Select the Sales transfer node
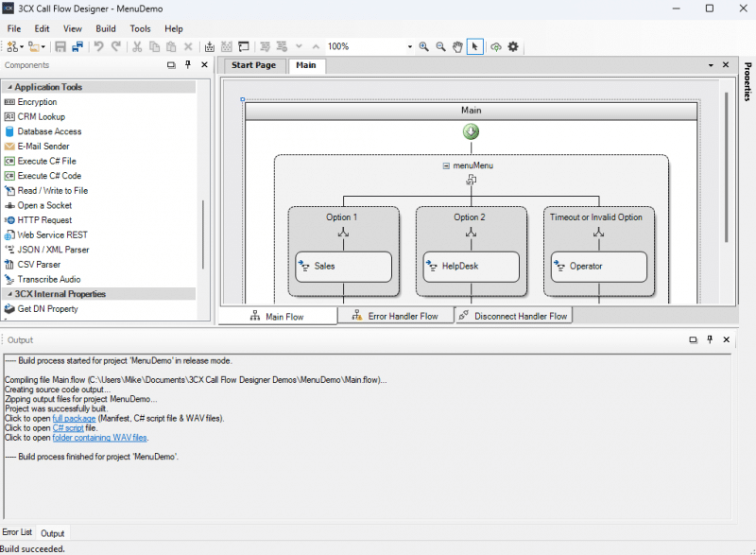This screenshot has height=555, width=756. [x=343, y=267]
